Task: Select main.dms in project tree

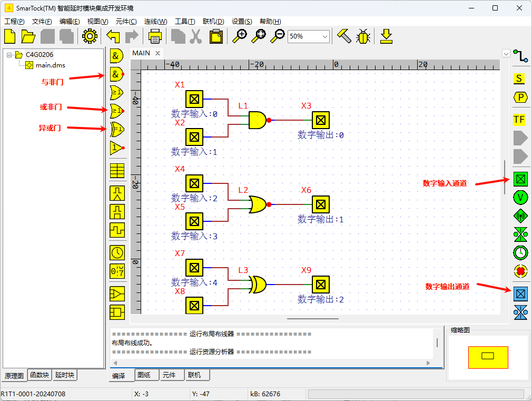Action: [x=50, y=65]
